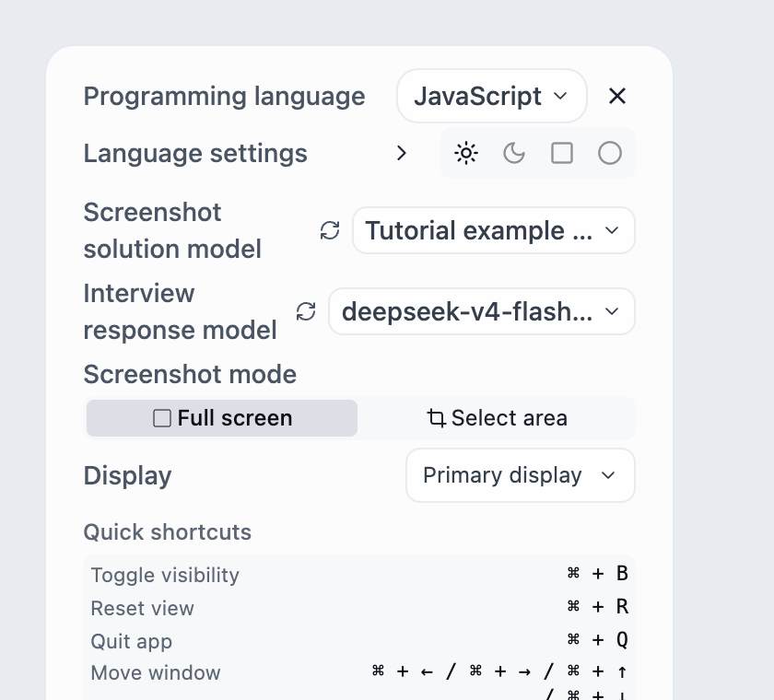
Task: Open the Tutorial example model dropdown
Action: (494, 230)
